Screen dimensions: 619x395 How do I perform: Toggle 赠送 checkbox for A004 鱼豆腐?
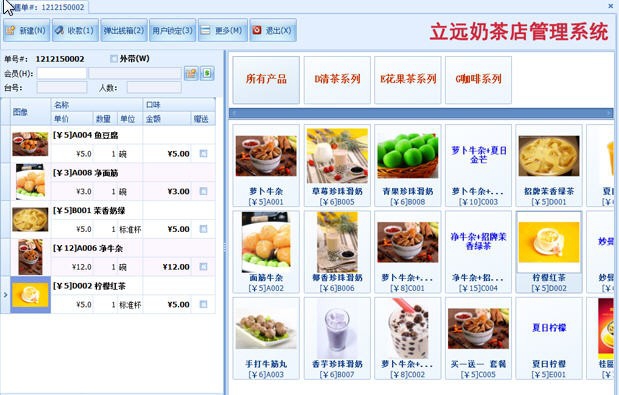[x=203, y=154]
